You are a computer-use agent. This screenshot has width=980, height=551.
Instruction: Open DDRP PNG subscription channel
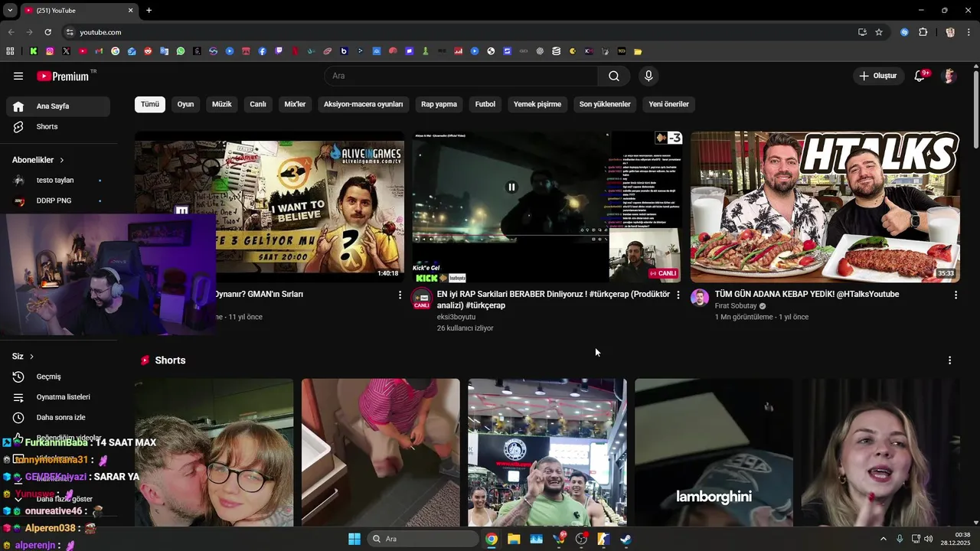click(x=58, y=201)
